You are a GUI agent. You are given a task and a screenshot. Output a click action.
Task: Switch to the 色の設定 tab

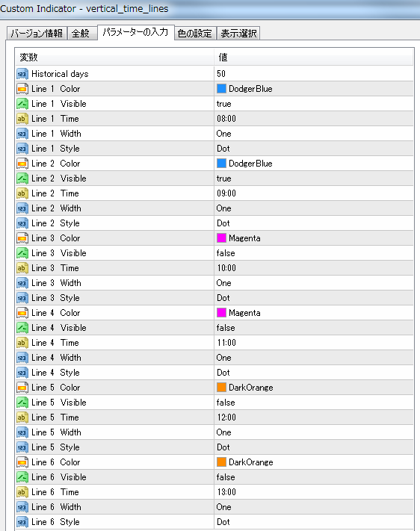(x=195, y=33)
